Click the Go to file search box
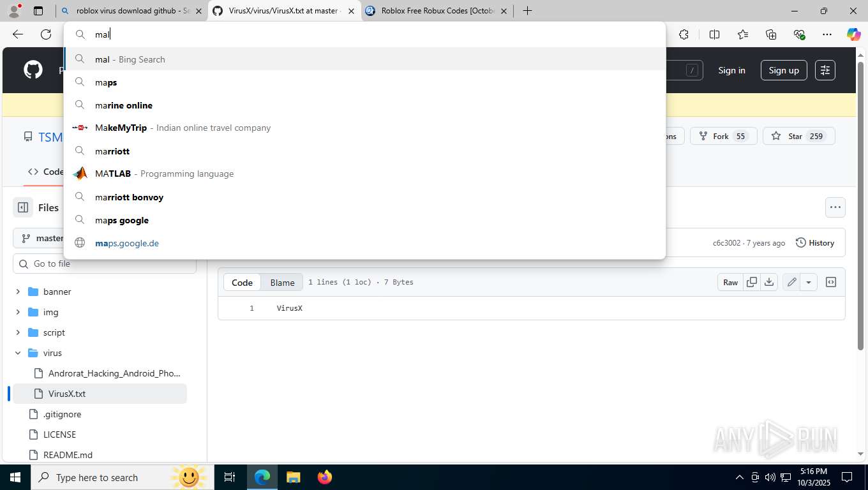The height and width of the screenshot is (490, 868). coord(105,264)
